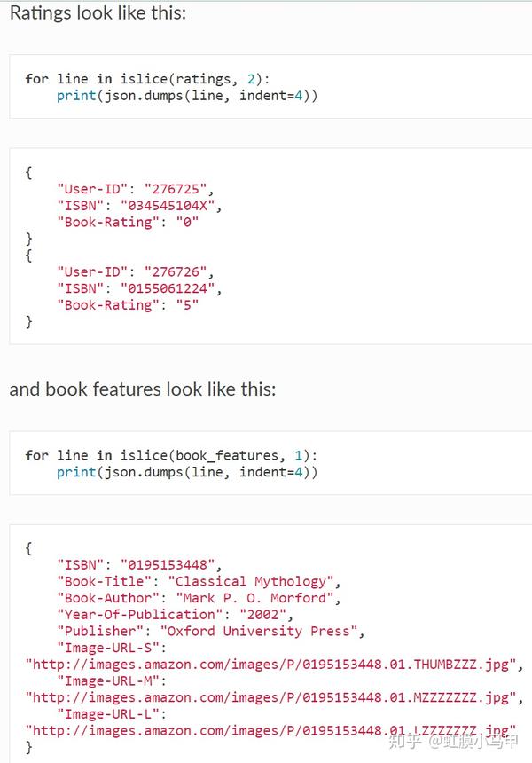Select the ISBN "0195153448" output line
The width and height of the screenshot is (532, 763).
pos(138,565)
